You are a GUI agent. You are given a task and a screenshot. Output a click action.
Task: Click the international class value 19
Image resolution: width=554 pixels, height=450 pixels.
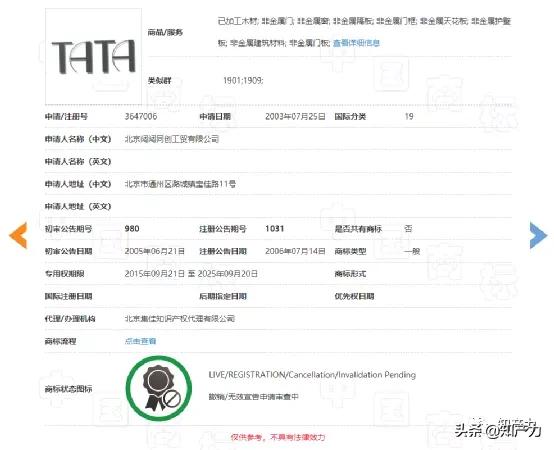409,117
